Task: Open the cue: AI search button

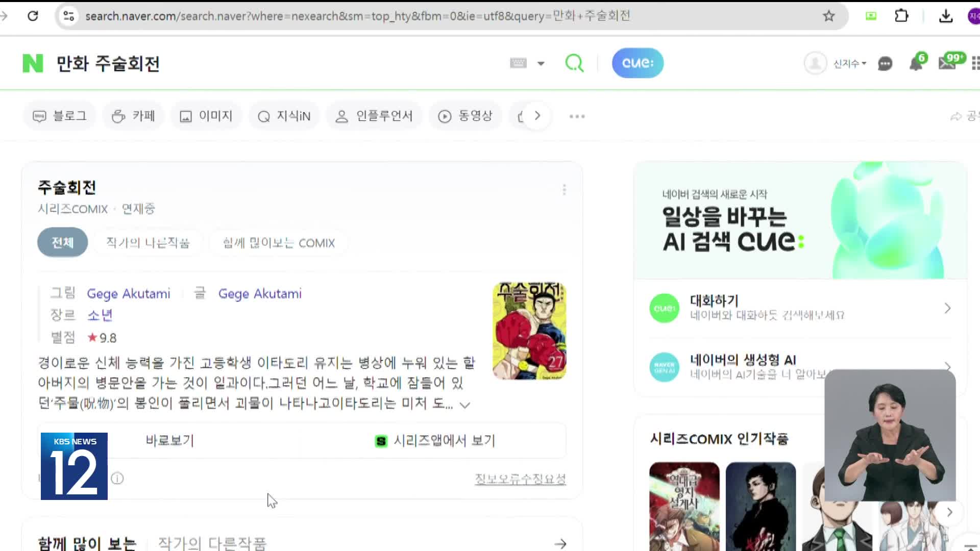Action: tap(638, 63)
